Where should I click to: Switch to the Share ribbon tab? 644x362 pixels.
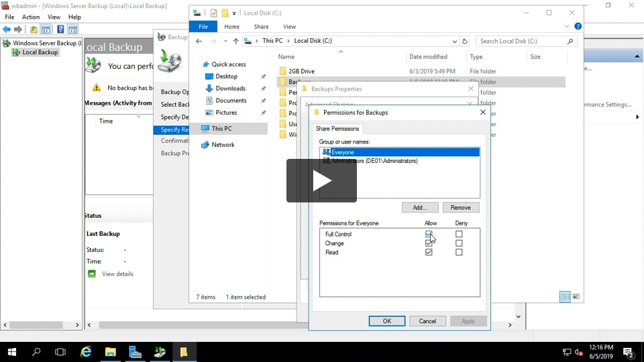(261, 27)
